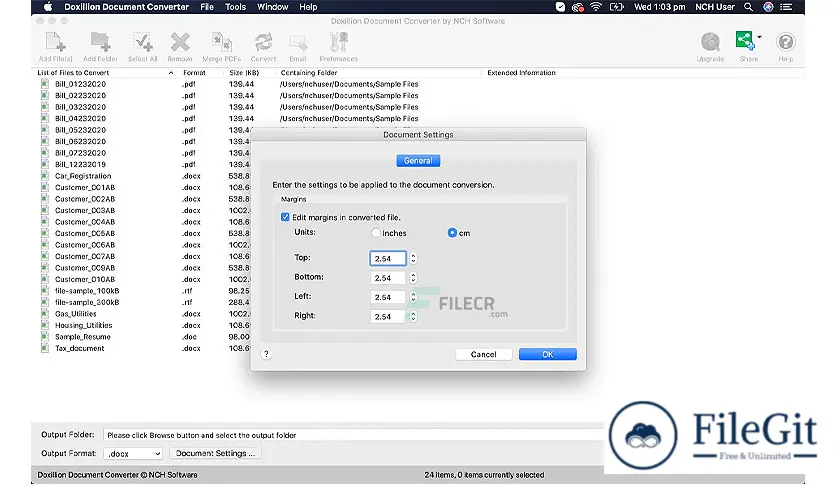836x484 pixels.
Task: Click the Extended Information column header
Action: (521, 72)
